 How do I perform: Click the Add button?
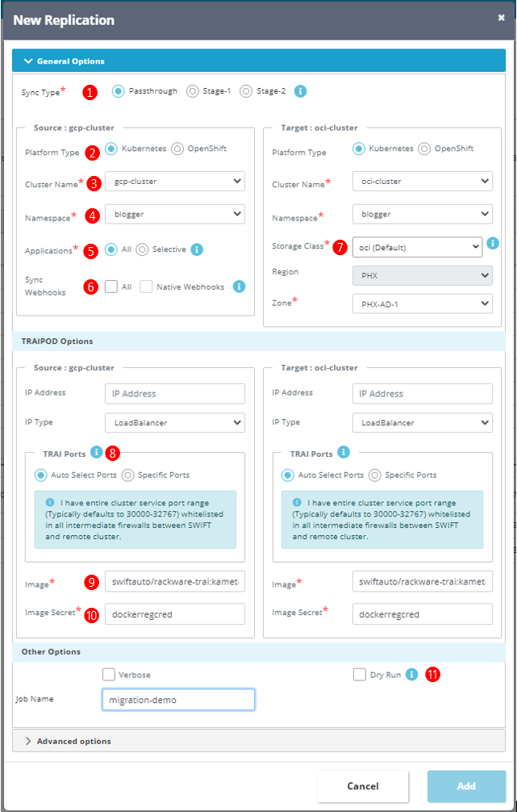tap(466, 786)
